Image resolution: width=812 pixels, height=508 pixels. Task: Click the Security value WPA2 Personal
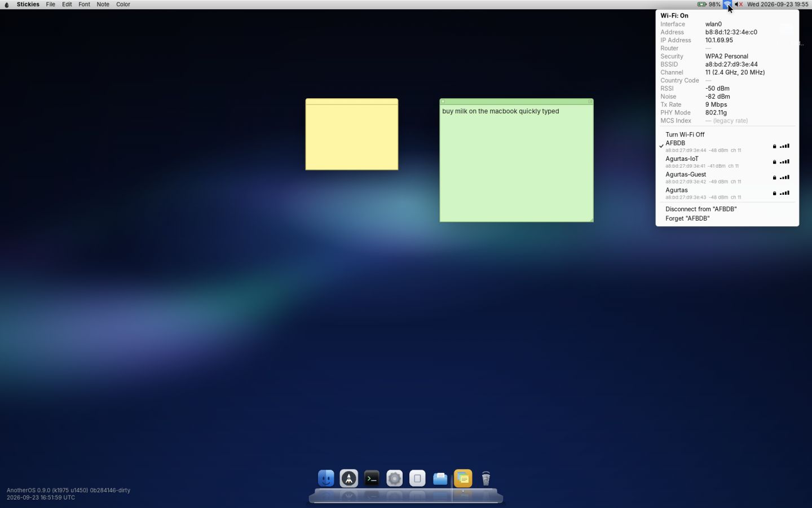[727, 56]
